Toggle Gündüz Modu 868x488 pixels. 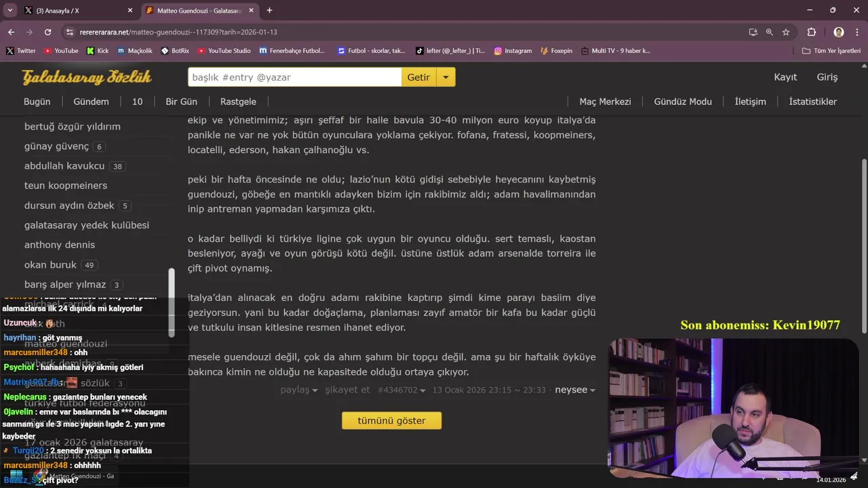click(683, 102)
